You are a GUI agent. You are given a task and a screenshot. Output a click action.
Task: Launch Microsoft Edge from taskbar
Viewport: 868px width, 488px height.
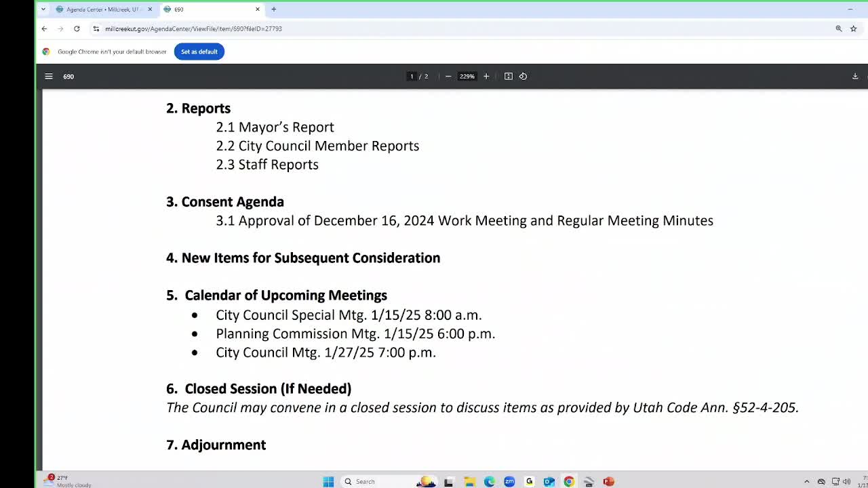pyautogui.click(x=489, y=482)
